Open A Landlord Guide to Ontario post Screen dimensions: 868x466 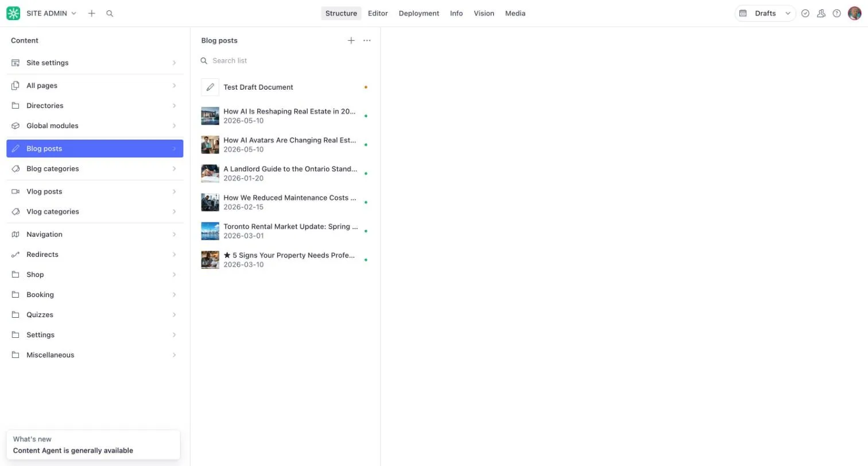point(285,174)
